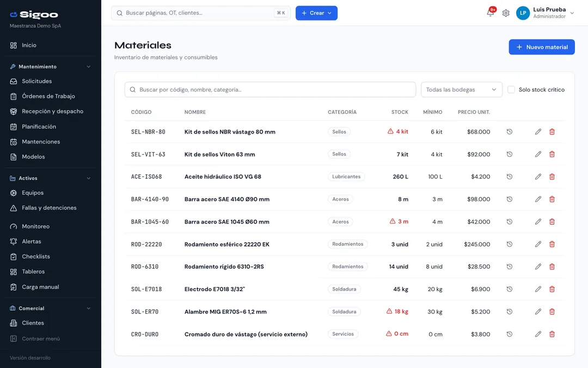Open Mantenciones in sidebar
Viewport: 588px width, 368px height.
(x=51, y=142)
